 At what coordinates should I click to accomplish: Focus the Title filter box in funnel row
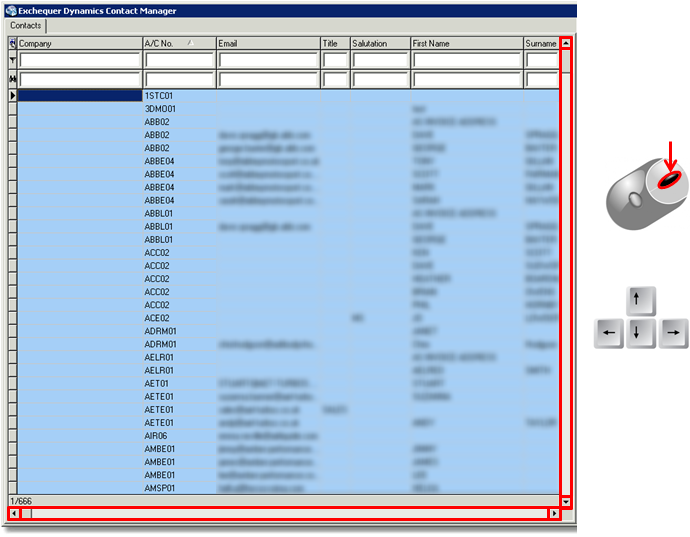335,60
